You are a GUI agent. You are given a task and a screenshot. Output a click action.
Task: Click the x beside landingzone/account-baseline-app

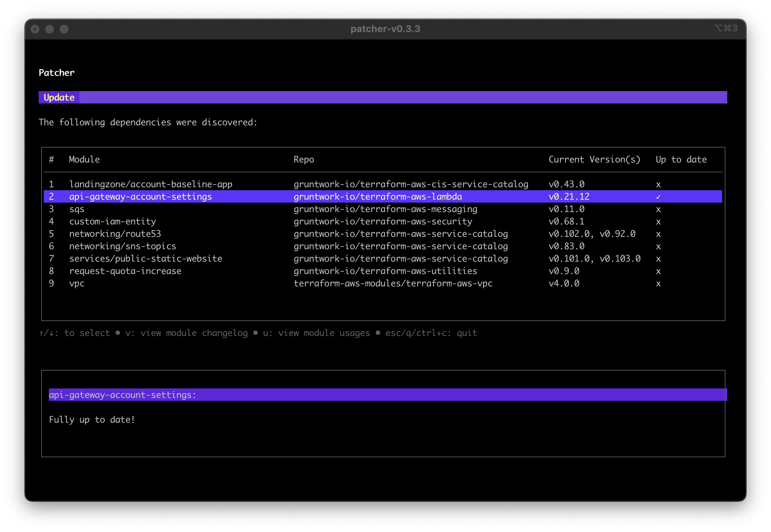[658, 184]
